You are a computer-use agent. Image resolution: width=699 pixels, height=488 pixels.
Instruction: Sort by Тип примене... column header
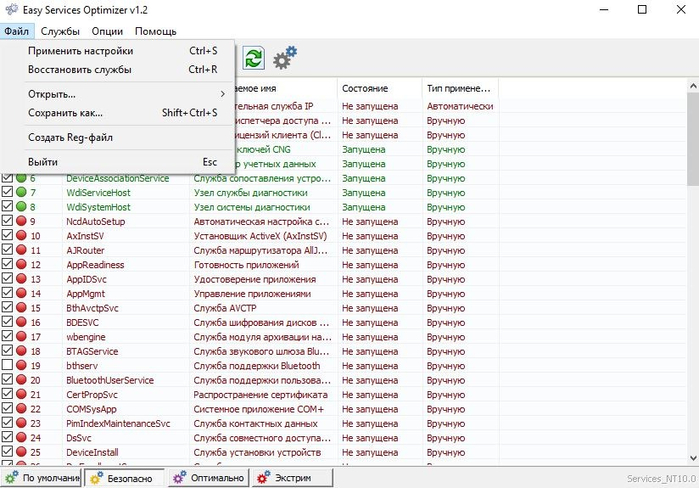460,88
